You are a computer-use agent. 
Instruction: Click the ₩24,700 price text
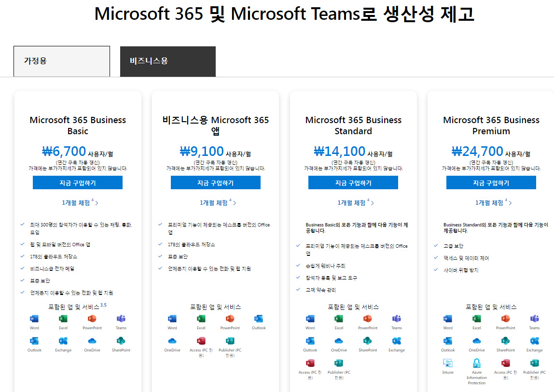(477, 152)
